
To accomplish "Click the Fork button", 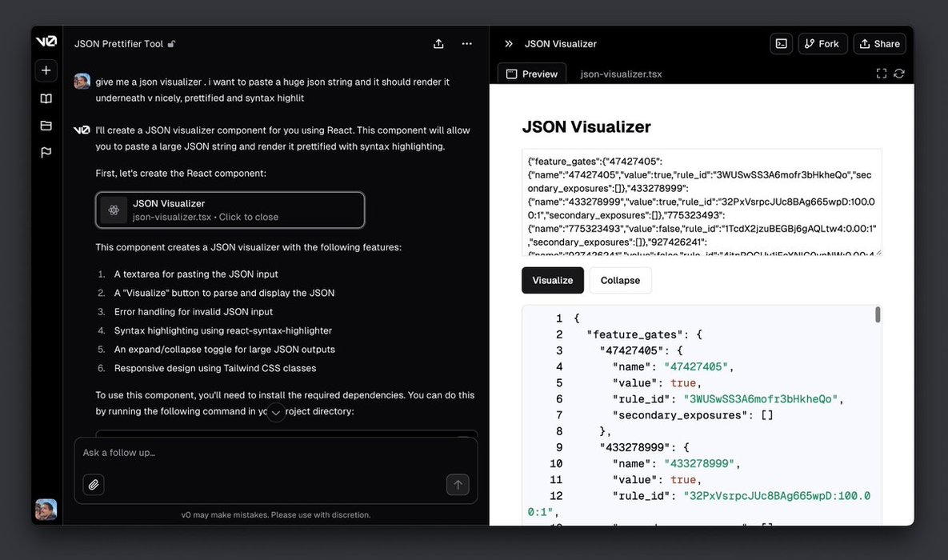I will (x=822, y=44).
